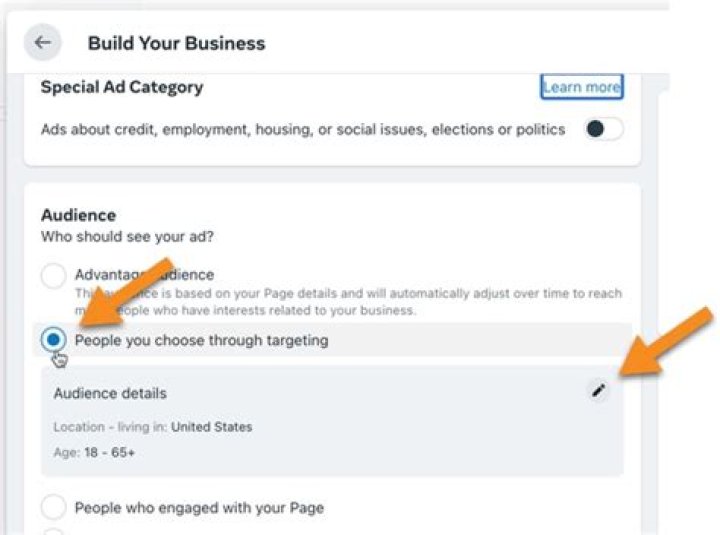Click the back arrow button
The image size is (720, 535).
point(42,43)
